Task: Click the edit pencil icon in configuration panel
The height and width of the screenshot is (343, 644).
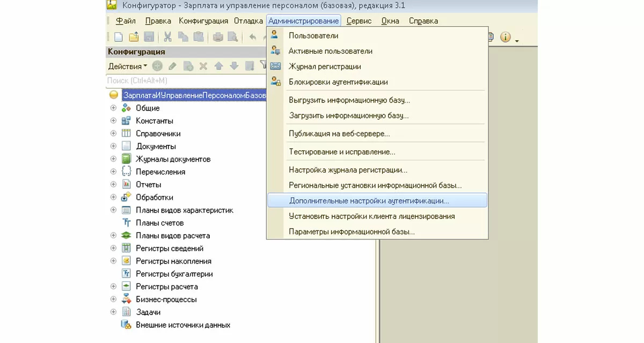Action: click(172, 66)
